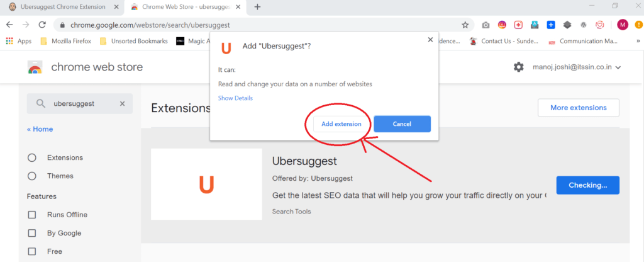Viewport: 644px width, 262px height.
Task: Open the red plus-square extension icon
Action: pyautogui.click(x=518, y=25)
